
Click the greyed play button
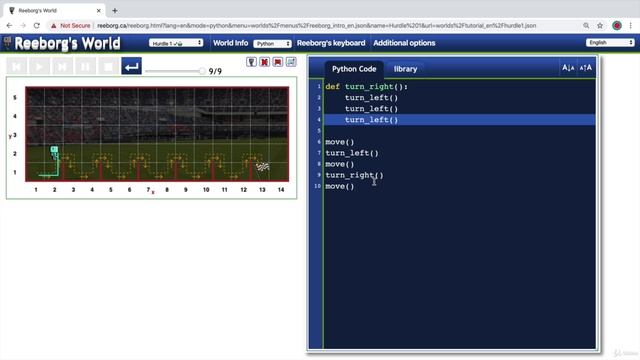[x=39, y=67]
